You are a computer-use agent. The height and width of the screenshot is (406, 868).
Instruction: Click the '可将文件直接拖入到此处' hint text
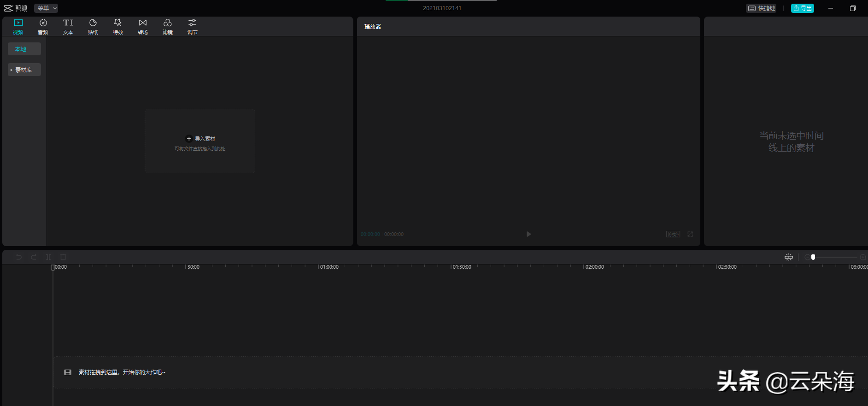click(x=200, y=149)
